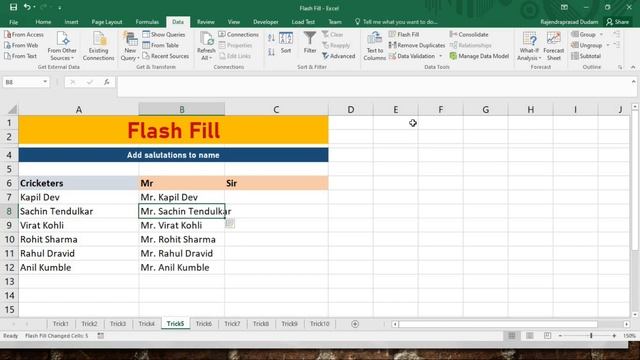Click the Zoom Out minus button

pos(560,336)
